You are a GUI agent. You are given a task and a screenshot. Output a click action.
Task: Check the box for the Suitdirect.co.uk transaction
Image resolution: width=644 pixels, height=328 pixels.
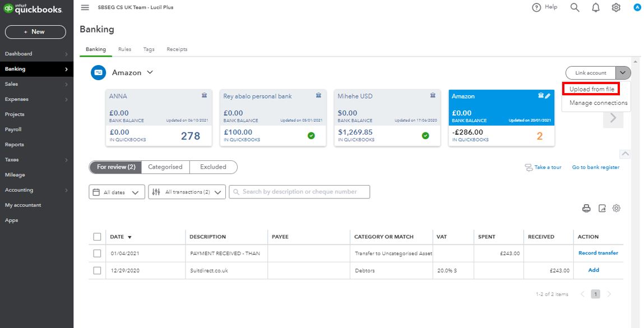pos(97,270)
